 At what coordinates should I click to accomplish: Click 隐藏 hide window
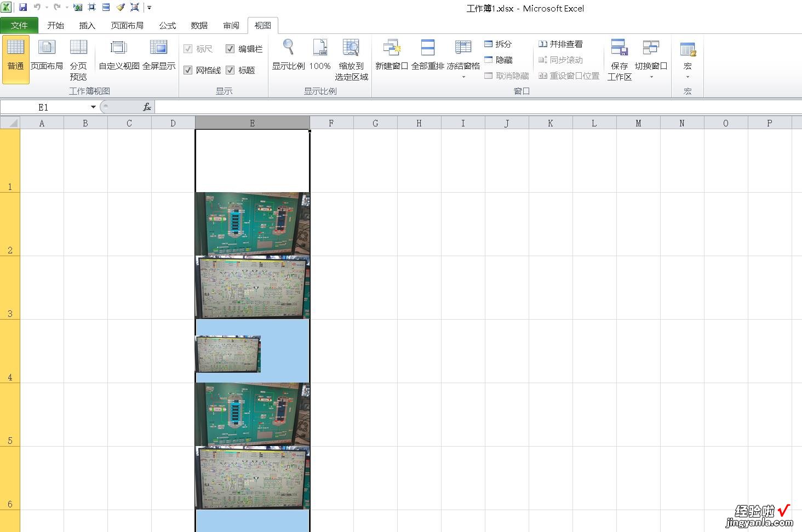click(499, 60)
